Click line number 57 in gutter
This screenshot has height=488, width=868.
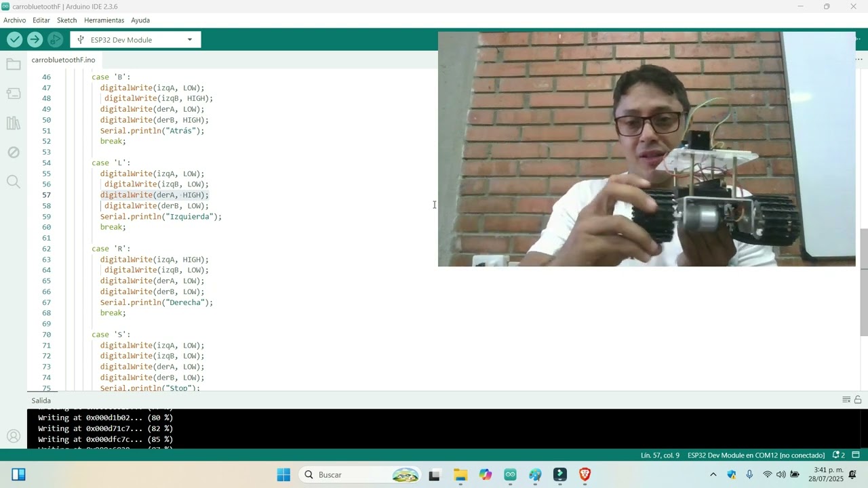46,195
